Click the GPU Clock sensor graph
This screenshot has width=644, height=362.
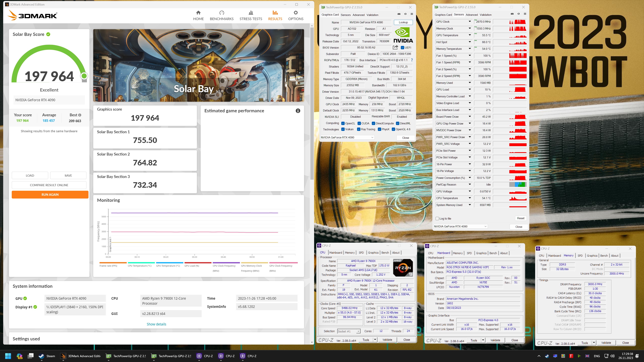pos(510,22)
